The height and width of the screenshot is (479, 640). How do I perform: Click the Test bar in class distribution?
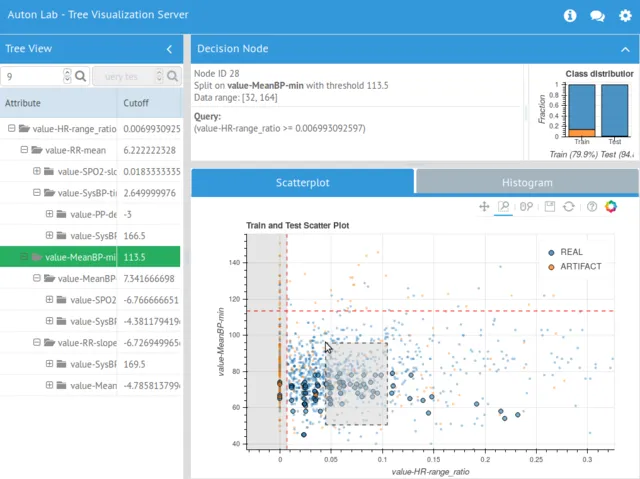coord(614,111)
